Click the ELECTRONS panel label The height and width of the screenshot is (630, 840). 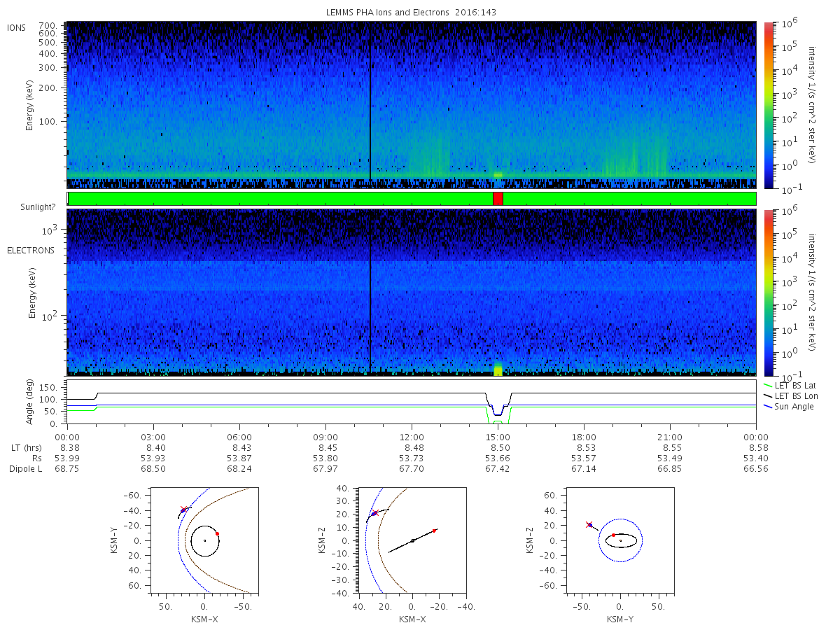(x=31, y=250)
